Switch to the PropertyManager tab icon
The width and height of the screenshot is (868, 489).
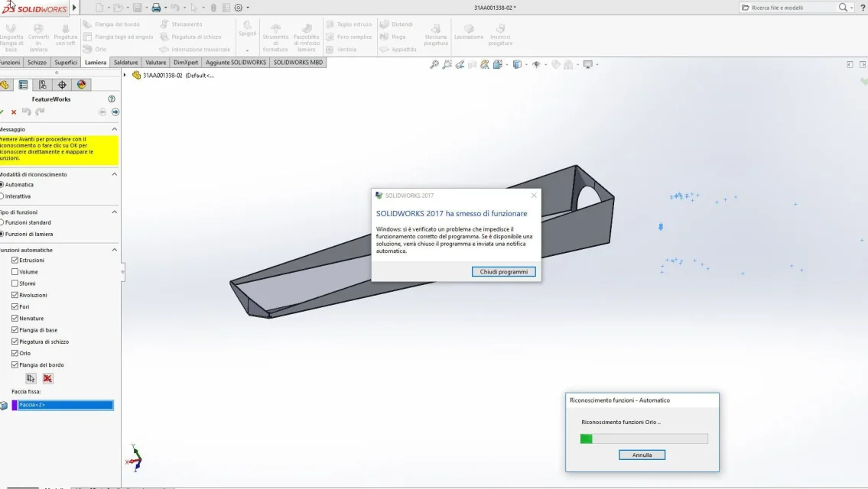click(23, 85)
